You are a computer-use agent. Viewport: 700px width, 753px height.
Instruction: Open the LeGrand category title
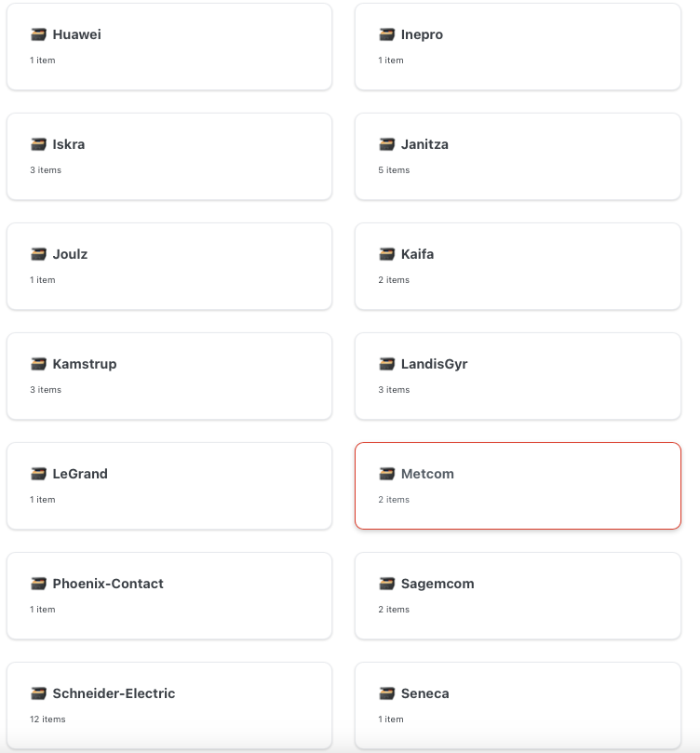pos(80,474)
